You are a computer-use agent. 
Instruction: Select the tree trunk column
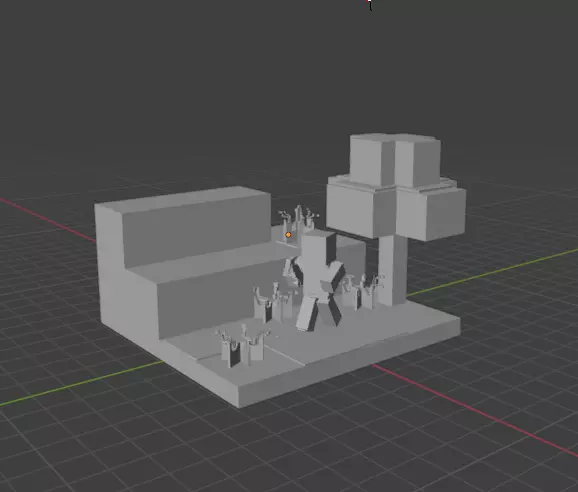(x=392, y=271)
